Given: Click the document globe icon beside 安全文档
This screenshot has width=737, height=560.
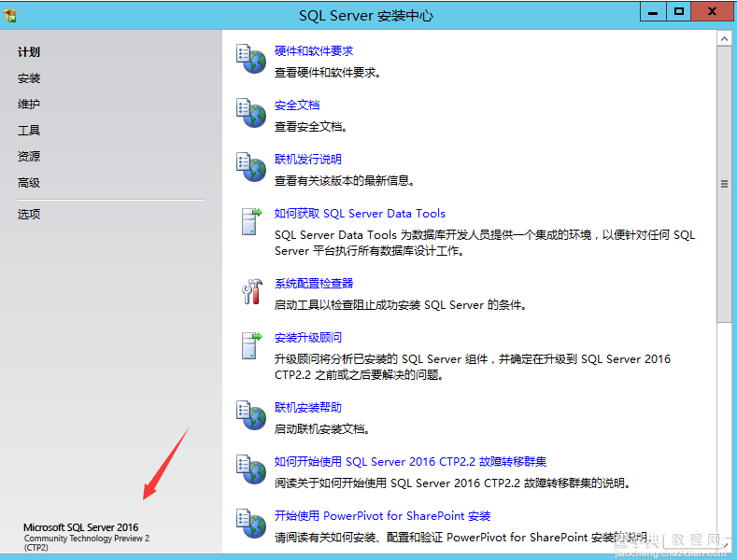Looking at the screenshot, I should click(251, 113).
